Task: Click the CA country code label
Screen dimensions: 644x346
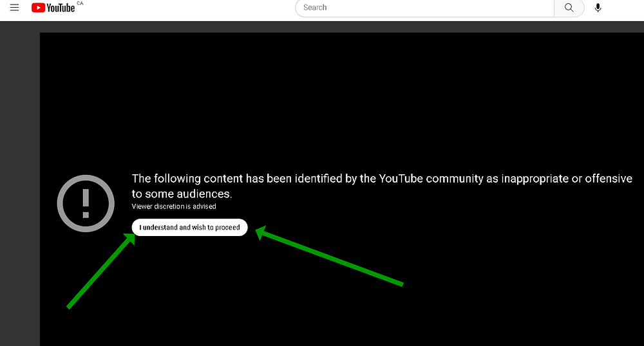Action: click(80, 4)
